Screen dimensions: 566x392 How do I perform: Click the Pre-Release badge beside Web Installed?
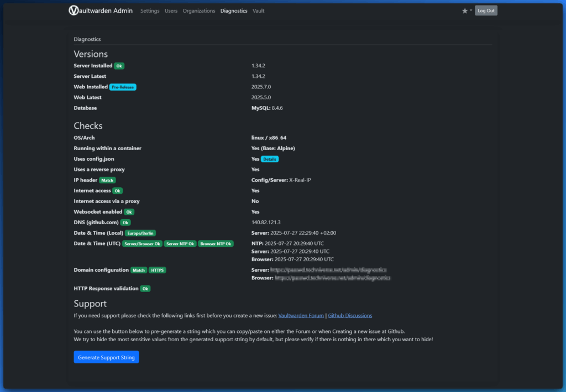coord(123,87)
